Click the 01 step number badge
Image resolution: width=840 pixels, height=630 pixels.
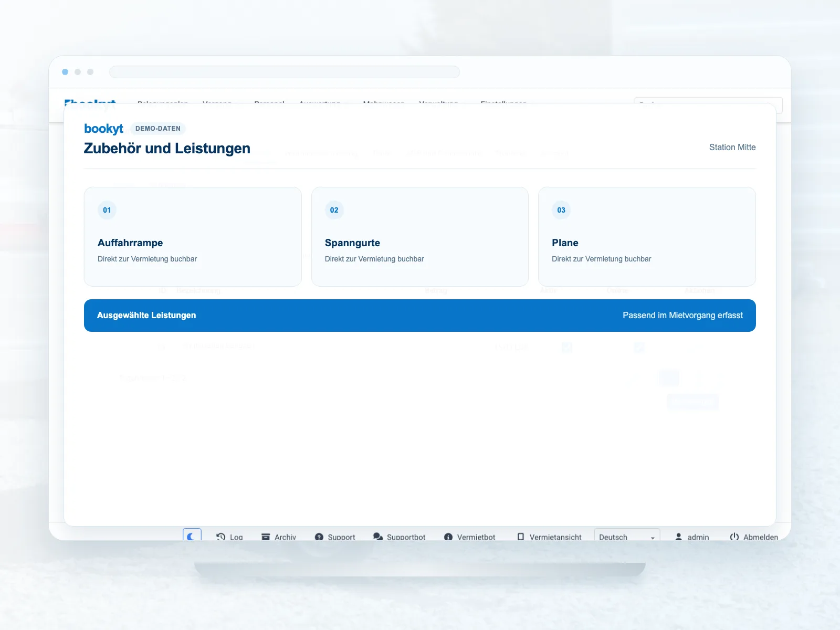(x=107, y=210)
